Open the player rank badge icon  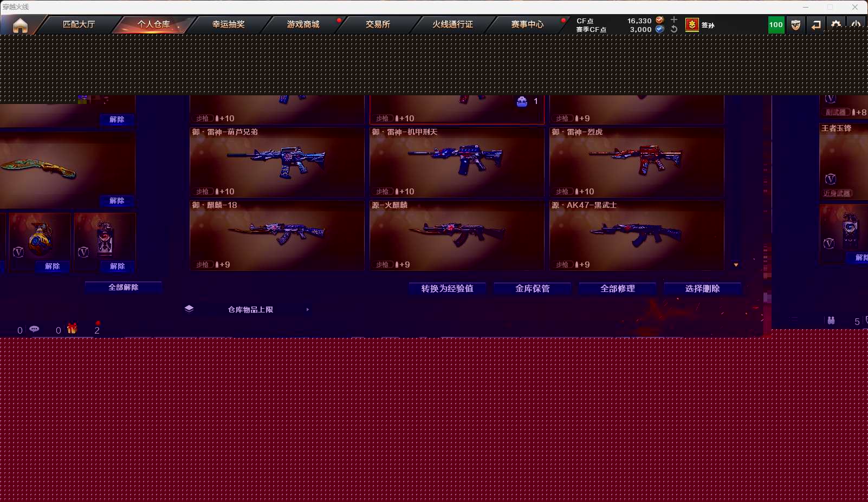click(x=692, y=24)
